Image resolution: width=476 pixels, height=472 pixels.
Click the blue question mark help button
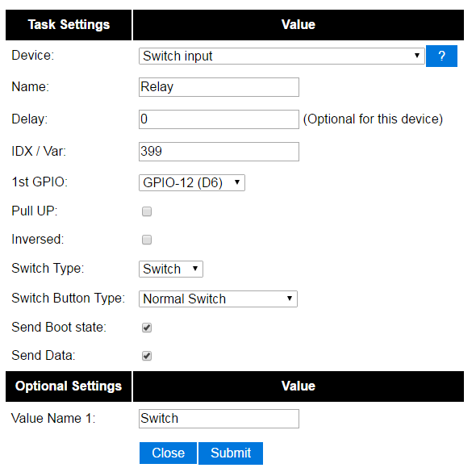[441, 56]
